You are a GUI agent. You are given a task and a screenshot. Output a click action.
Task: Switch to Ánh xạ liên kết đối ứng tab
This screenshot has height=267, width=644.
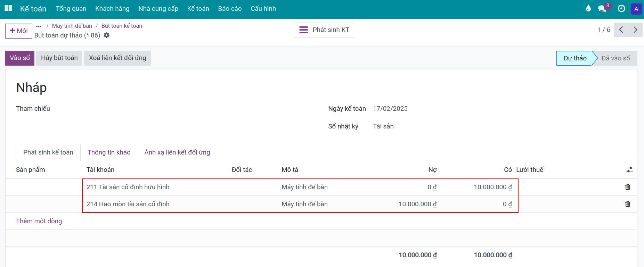point(177,152)
